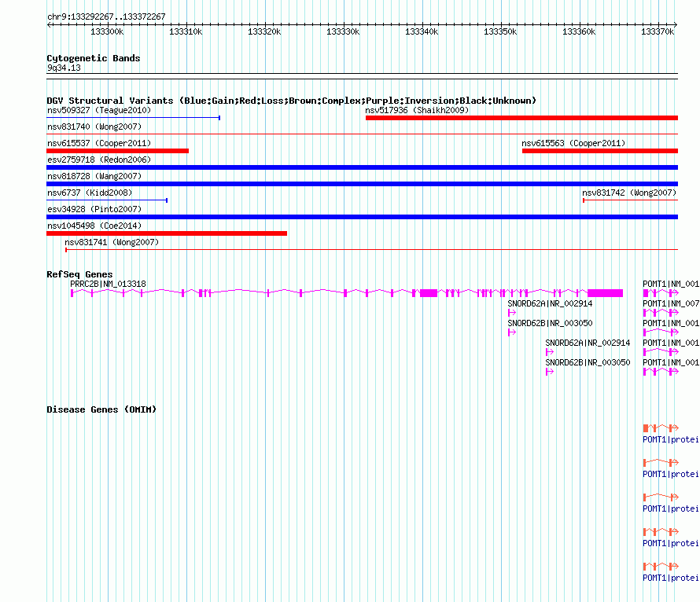The image size is (700, 602).
Task: Click the 9q34.13 cytogenetic band label
Action: tap(64, 68)
